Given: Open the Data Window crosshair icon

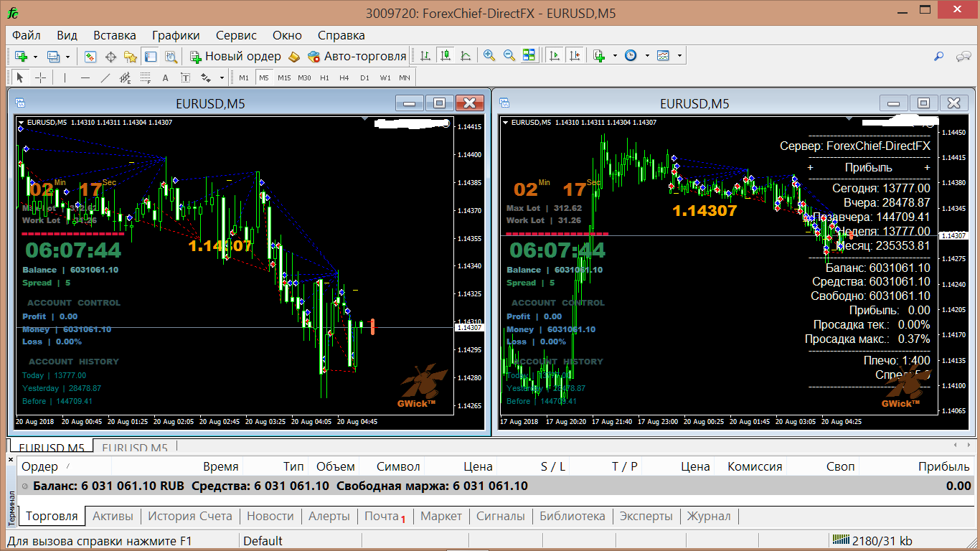Looking at the screenshot, I should tap(110, 56).
